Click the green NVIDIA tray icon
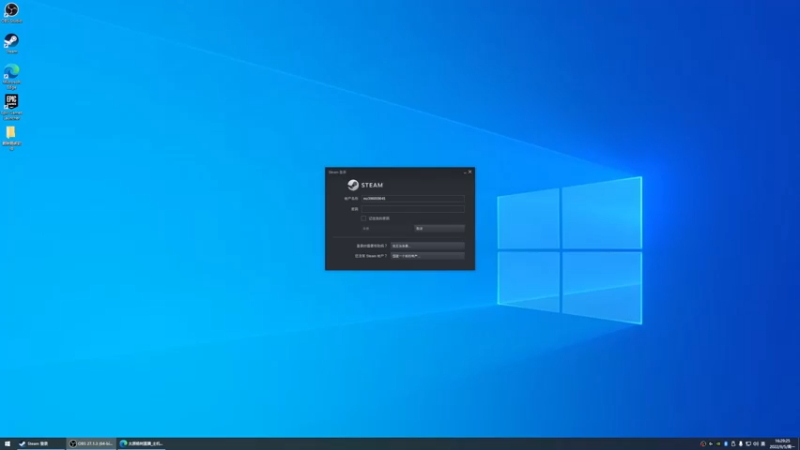 [x=718, y=444]
